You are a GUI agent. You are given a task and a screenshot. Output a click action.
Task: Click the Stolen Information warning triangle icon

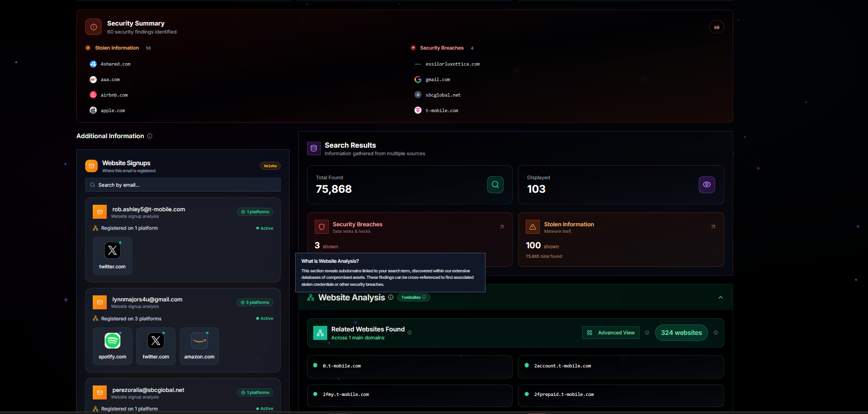533,227
